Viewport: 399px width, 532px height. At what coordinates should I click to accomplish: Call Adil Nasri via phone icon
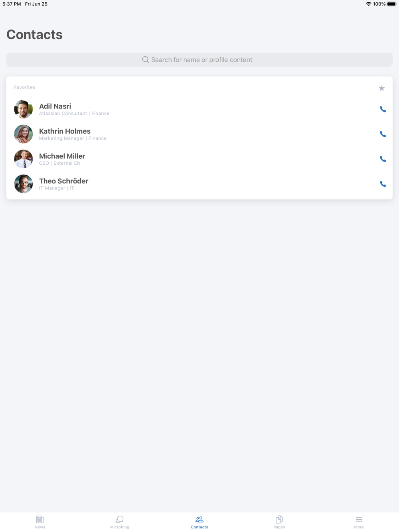click(383, 109)
